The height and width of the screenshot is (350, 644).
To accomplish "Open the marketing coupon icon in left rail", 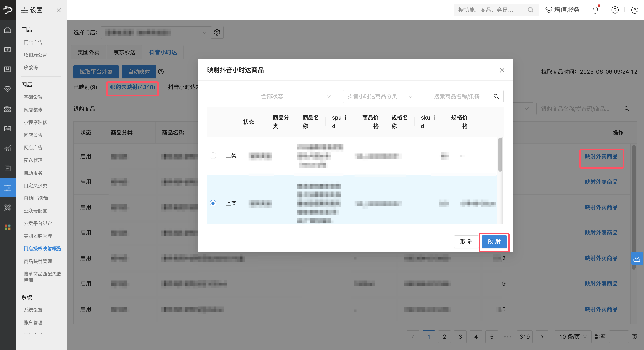I will (x=8, y=109).
